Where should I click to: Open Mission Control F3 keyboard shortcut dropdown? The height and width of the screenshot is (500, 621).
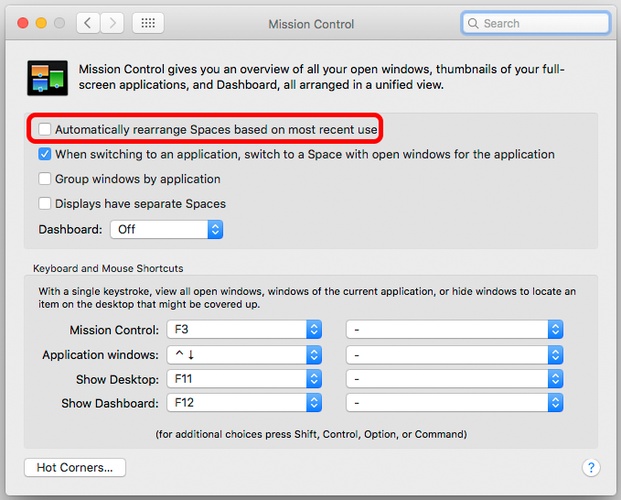click(244, 329)
